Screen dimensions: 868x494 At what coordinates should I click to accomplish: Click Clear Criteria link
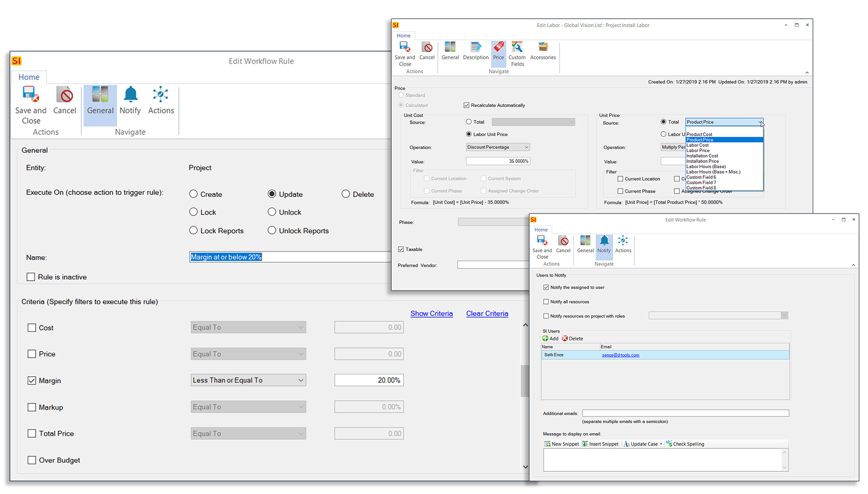[487, 313]
